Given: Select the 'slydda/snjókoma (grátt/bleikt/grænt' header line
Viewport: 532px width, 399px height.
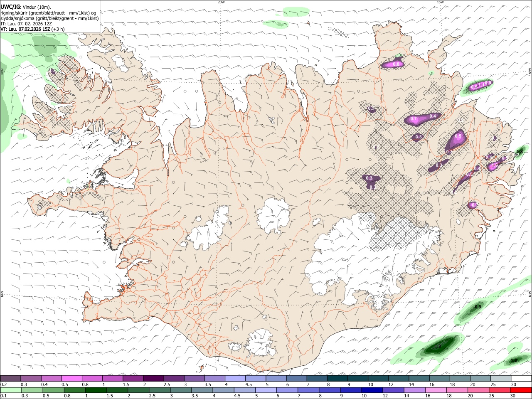Looking at the screenshot, I should click(x=37, y=18).
